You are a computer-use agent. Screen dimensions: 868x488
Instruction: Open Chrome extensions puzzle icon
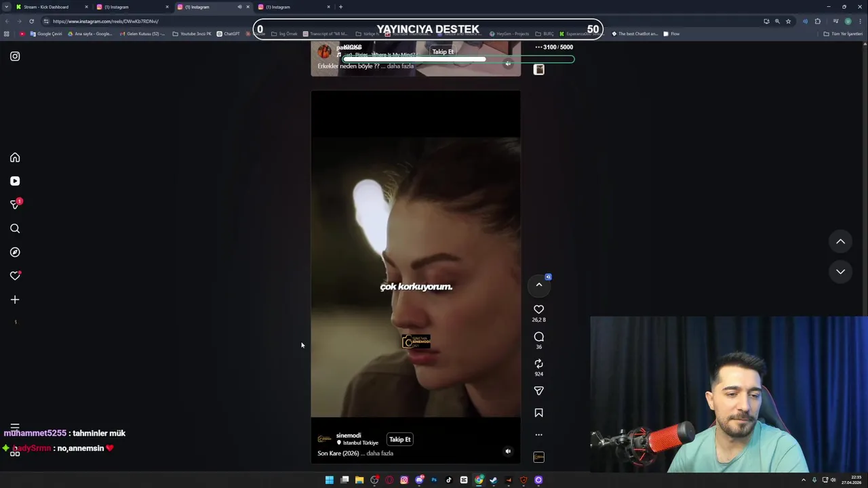(817, 21)
